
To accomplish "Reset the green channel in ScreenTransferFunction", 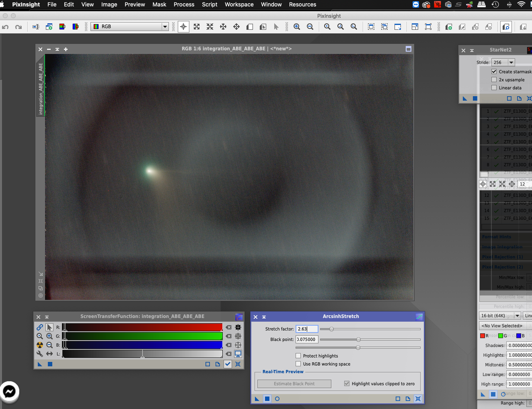I will [228, 336].
